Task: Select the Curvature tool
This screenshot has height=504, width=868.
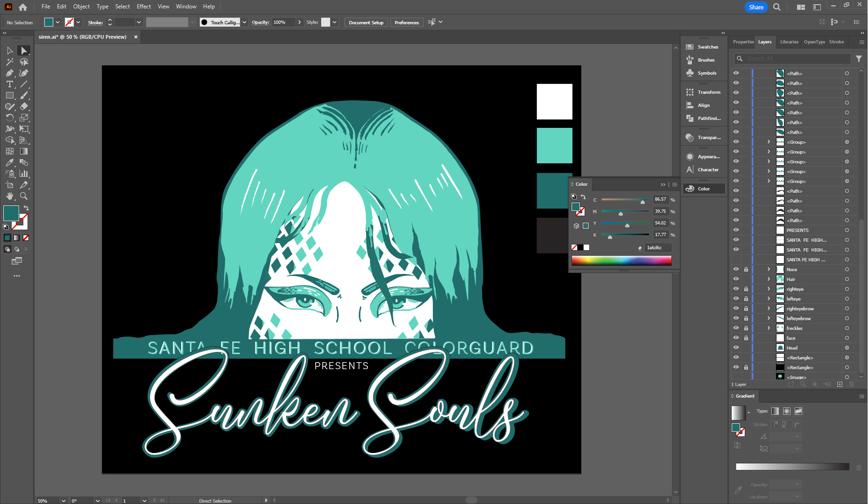Action: coord(24,73)
